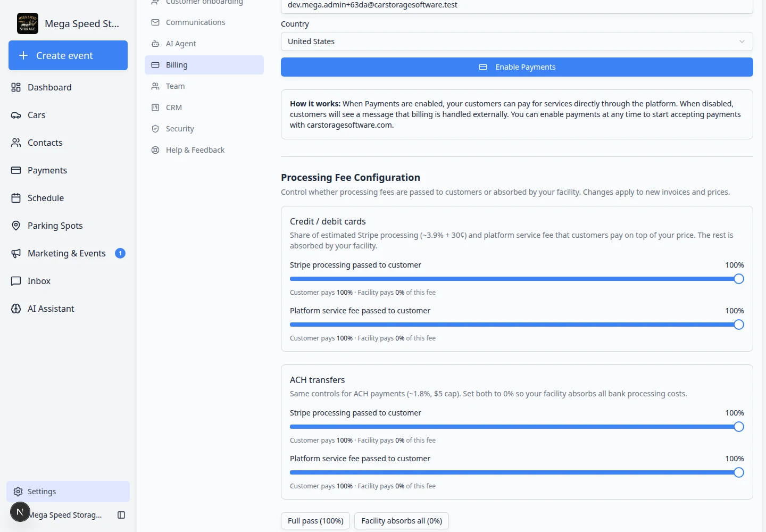The height and width of the screenshot is (532, 766).
Task: Open Marketing & Events page
Action: pyautogui.click(x=68, y=253)
